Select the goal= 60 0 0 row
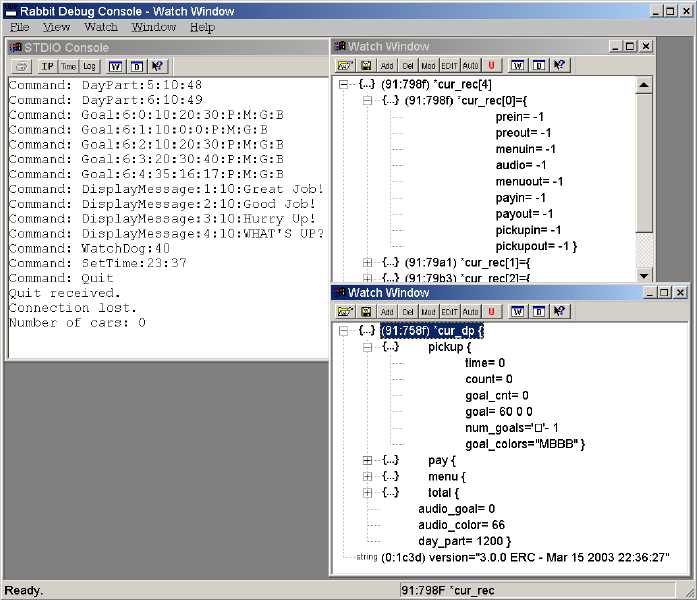Screen dimensions: 697x600 click(499, 412)
